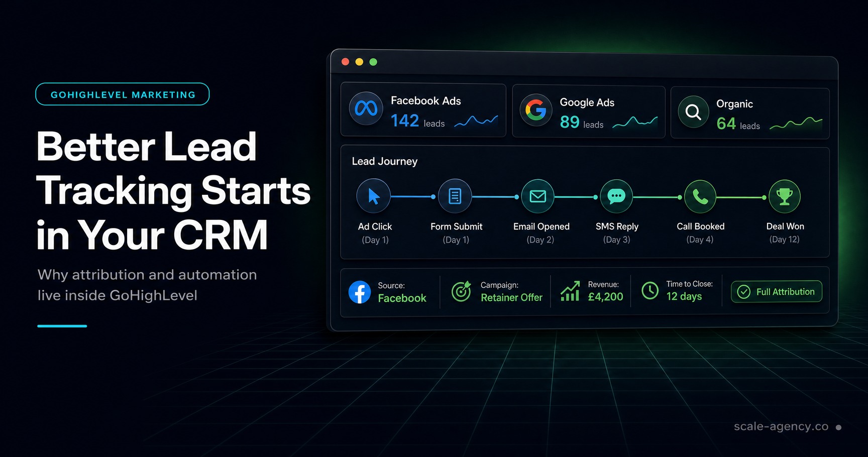The height and width of the screenshot is (457, 868).
Task: Select the Call Booked phone icon
Action: [700, 197]
